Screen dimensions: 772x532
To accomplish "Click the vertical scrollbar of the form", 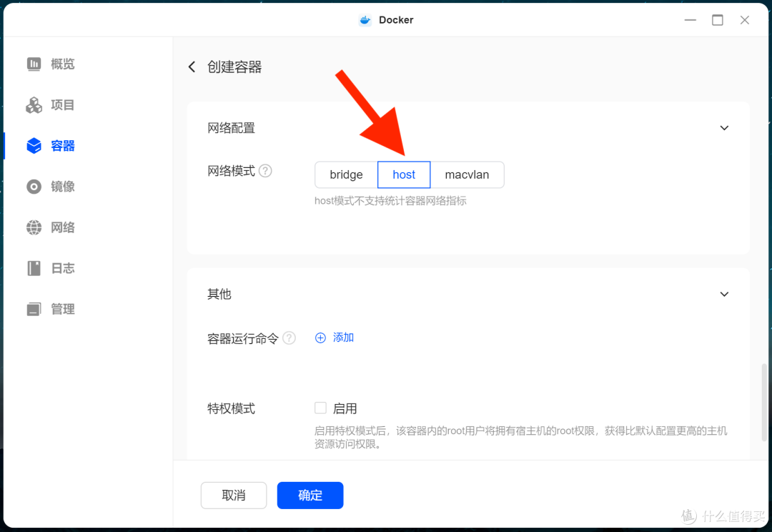I will click(763, 403).
